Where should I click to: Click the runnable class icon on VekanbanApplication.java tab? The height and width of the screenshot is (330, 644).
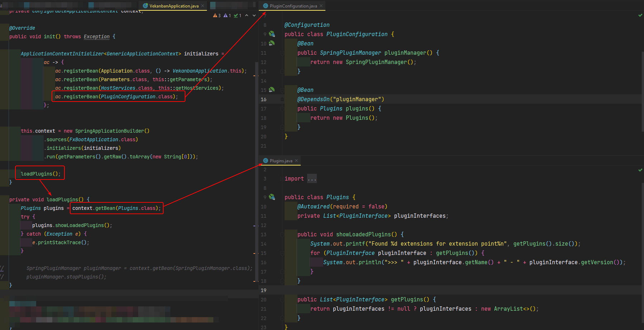[145, 6]
